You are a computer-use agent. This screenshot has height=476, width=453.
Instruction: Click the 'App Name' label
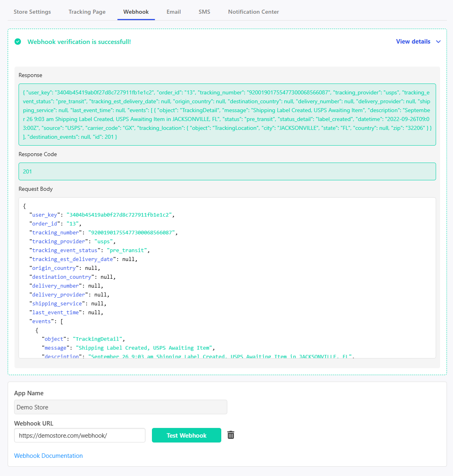point(29,393)
